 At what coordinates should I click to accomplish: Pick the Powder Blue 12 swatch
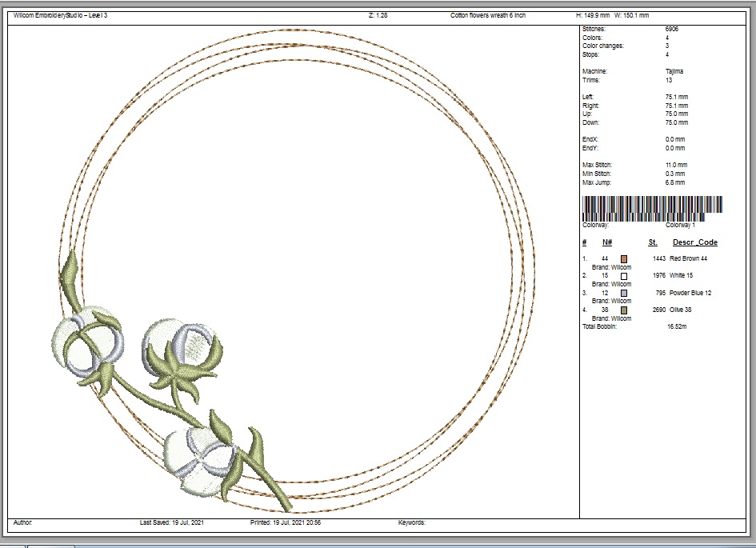click(x=624, y=293)
